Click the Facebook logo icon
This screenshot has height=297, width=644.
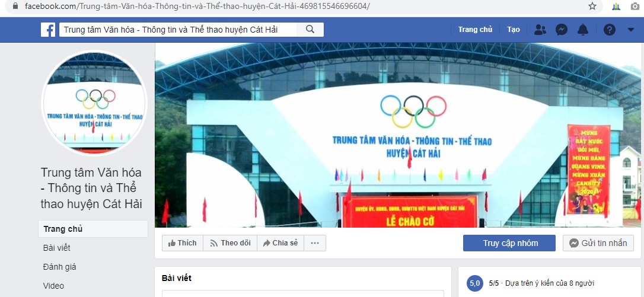pos(48,30)
